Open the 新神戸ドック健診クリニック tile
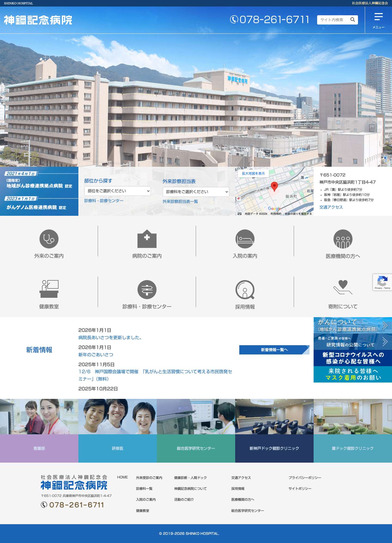 274,431
